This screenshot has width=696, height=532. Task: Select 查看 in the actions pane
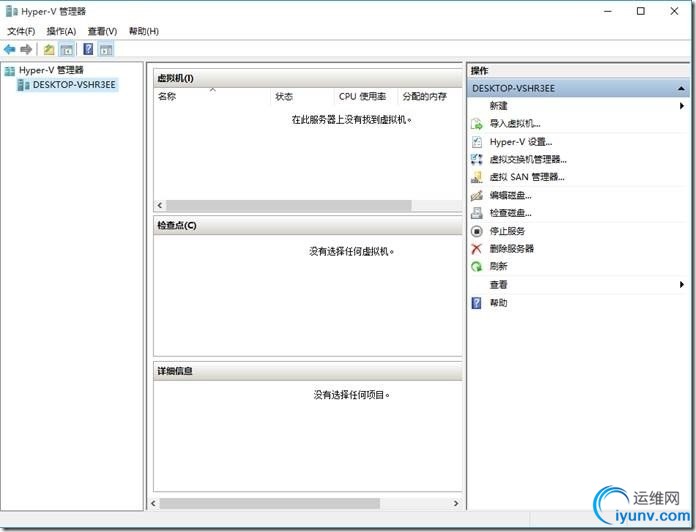[x=498, y=284]
